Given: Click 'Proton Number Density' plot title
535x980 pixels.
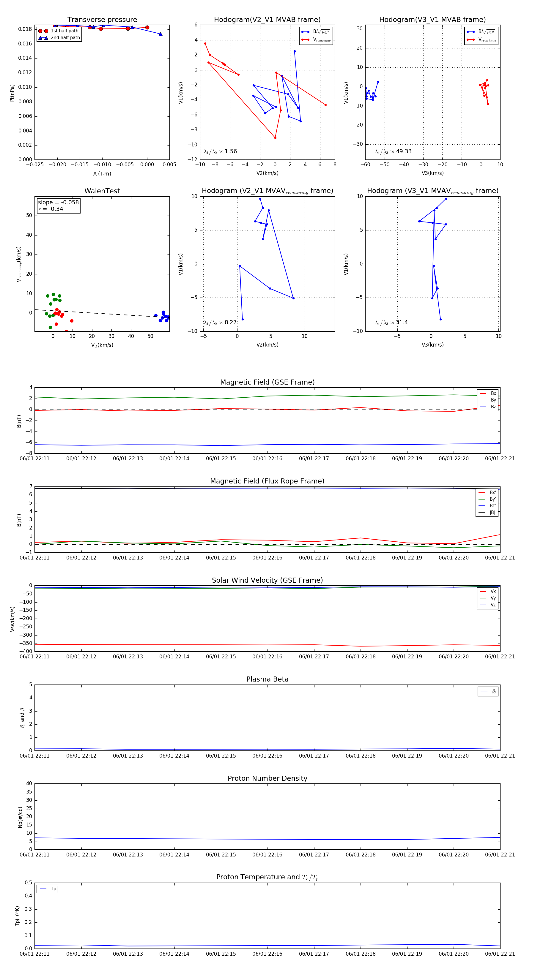Looking at the screenshot, I should [267, 778].
